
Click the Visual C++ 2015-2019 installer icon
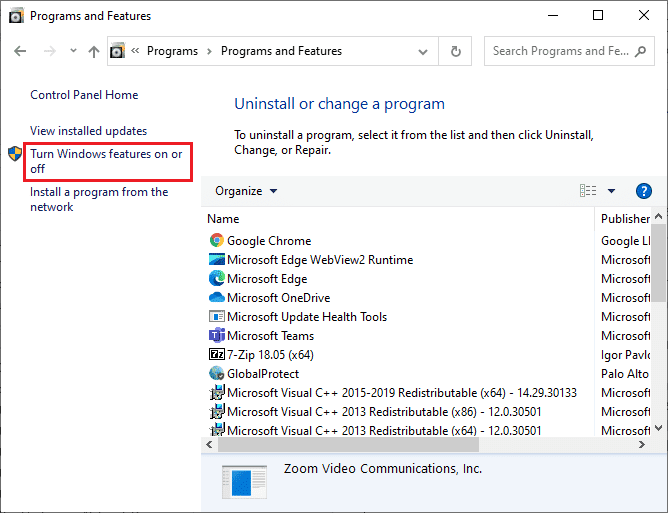click(x=217, y=392)
